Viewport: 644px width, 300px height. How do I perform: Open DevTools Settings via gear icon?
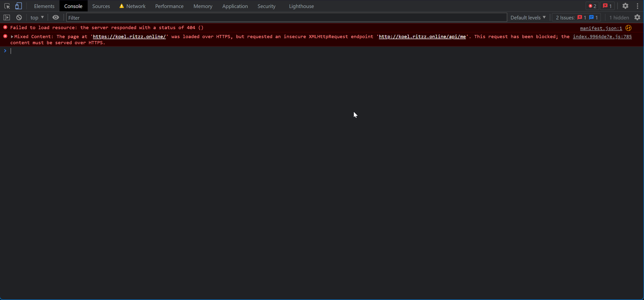(625, 6)
